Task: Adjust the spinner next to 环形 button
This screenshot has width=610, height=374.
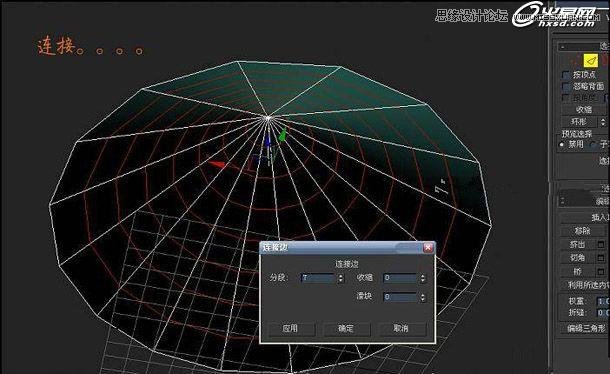Action: click(x=603, y=122)
